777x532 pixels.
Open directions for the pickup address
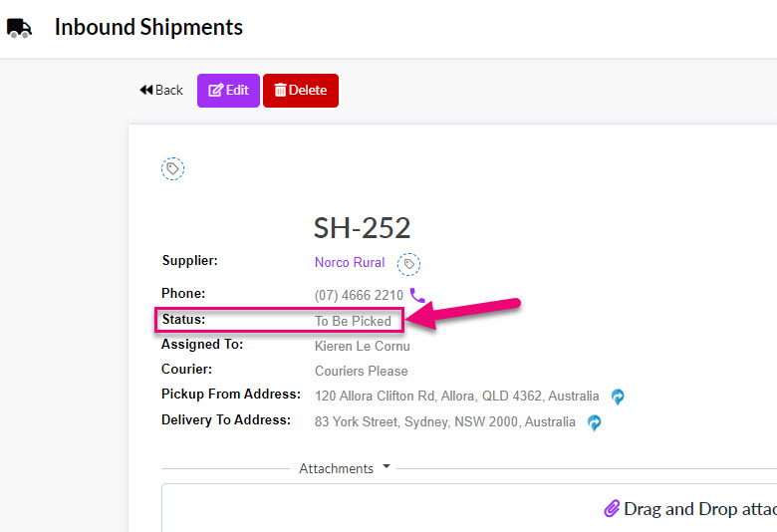(618, 397)
